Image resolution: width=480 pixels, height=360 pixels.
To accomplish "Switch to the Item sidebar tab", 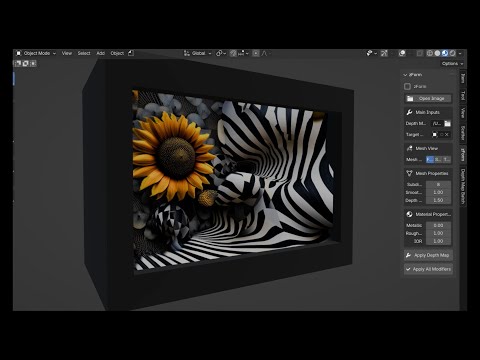I will pyautogui.click(x=463, y=79).
